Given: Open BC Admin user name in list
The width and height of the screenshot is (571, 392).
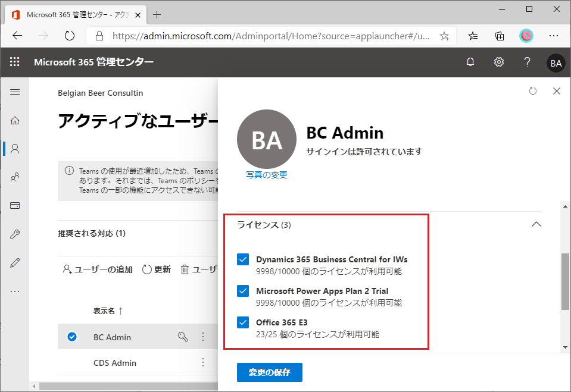Looking at the screenshot, I should click(112, 337).
